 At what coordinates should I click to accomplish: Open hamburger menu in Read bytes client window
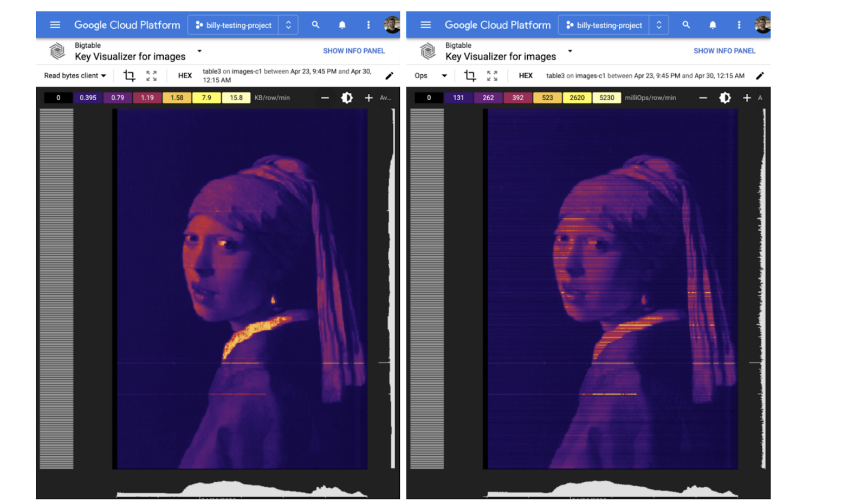(x=55, y=25)
